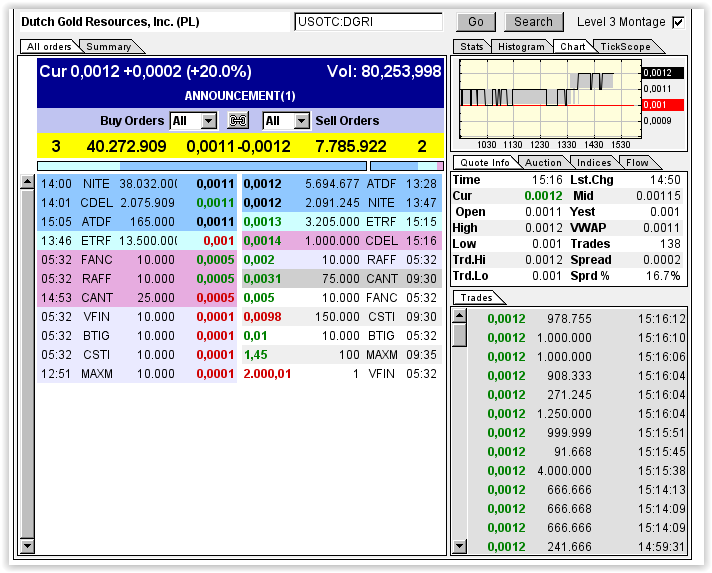The image size is (712, 573).
Task: Click the buy-side volume distribution bar
Action: tap(201, 166)
